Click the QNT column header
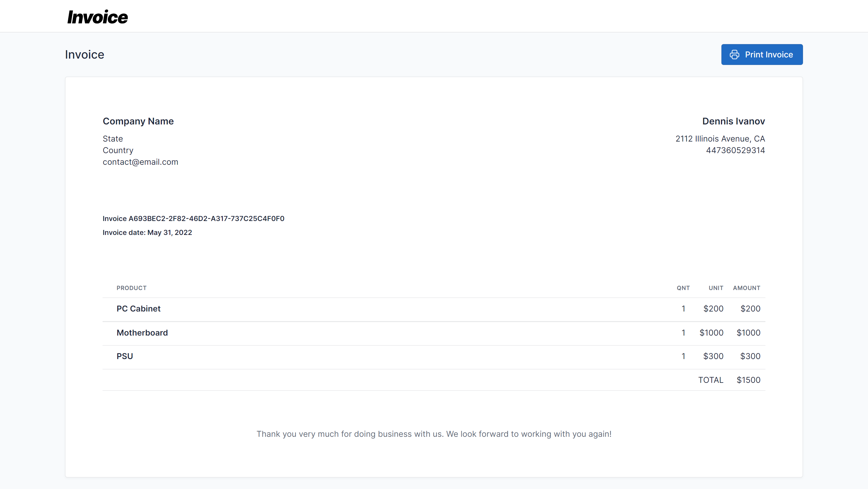The height and width of the screenshot is (489, 868). click(683, 288)
